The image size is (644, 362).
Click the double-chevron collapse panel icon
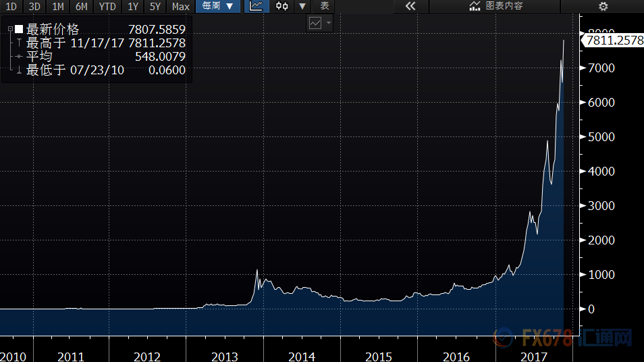pos(409,6)
